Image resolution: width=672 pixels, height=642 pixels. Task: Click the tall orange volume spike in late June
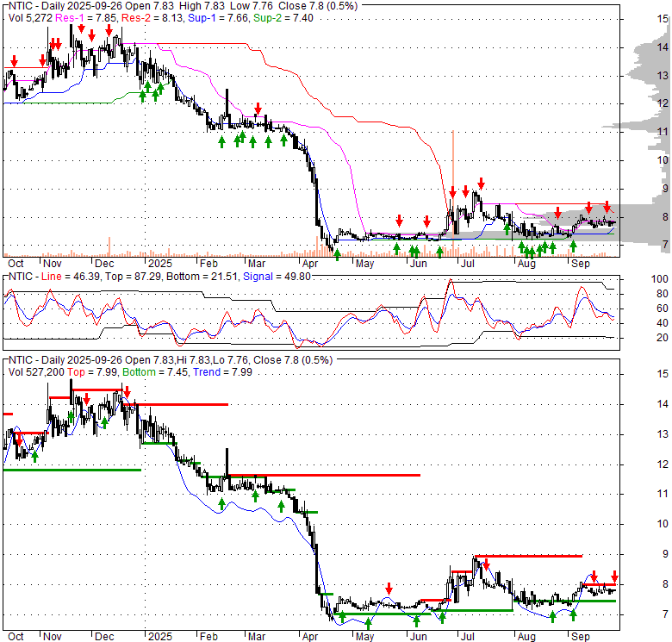pos(453,193)
